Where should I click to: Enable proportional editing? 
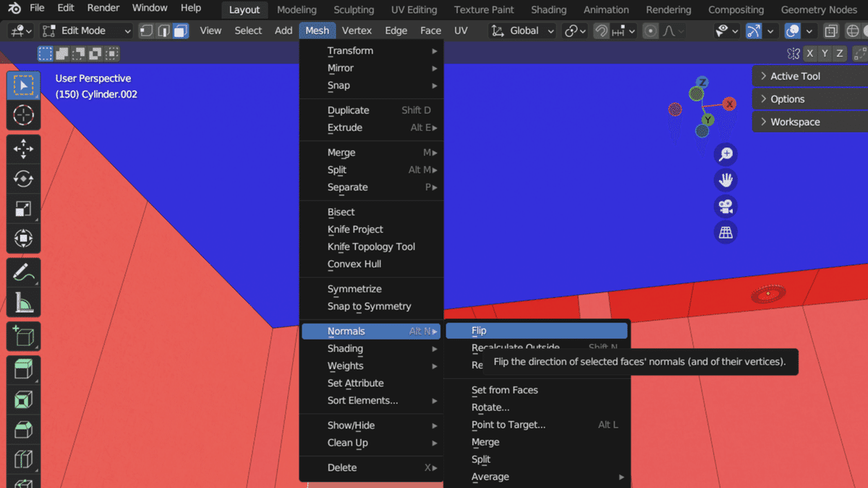click(x=650, y=30)
